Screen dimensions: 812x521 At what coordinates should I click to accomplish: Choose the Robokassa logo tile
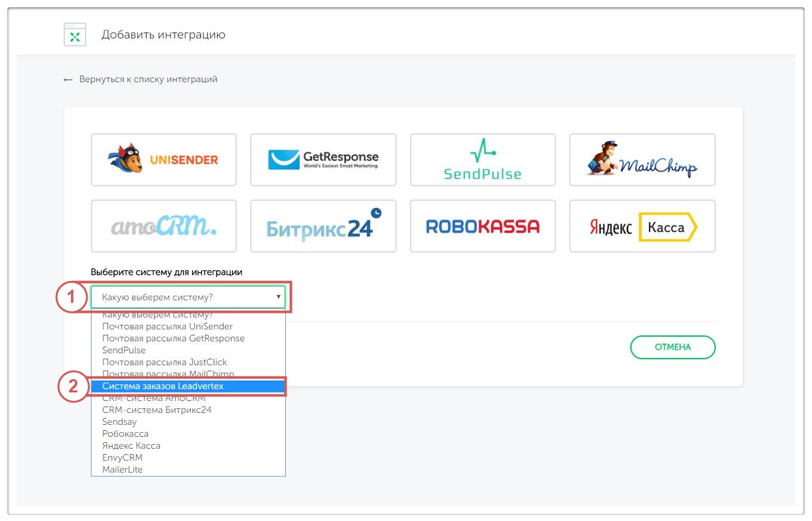(483, 226)
